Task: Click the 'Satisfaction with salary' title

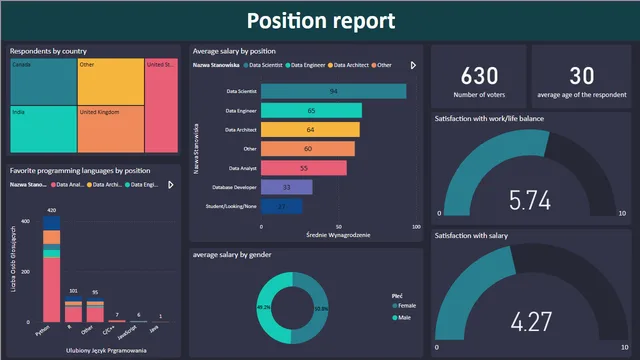Action: pyautogui.click(x=471, y=236)
